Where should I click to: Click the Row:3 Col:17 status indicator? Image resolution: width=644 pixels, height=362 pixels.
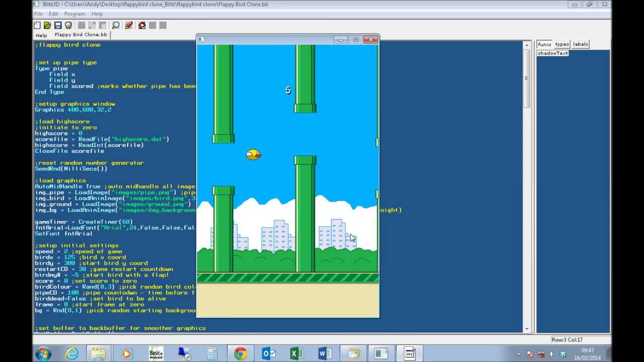coord(567,340)
